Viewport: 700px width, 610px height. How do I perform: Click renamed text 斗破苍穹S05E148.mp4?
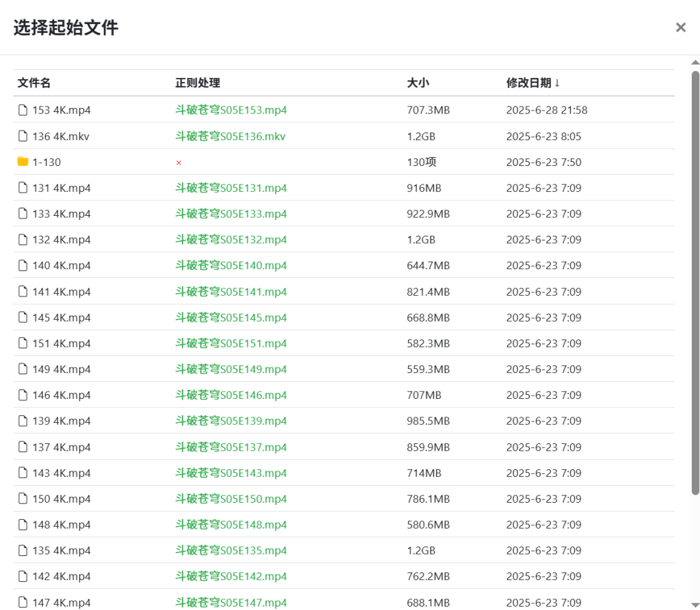coord(231,525)
